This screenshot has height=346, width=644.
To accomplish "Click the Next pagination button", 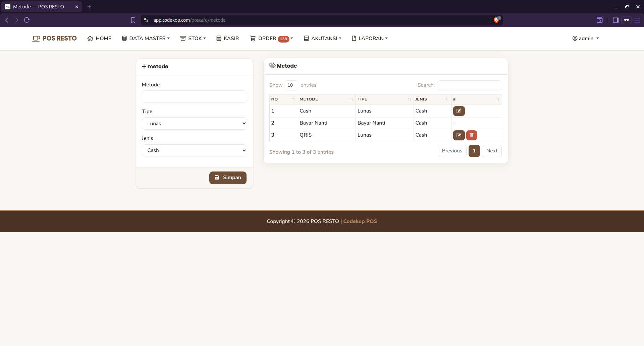I will pyautogui.click(x=492, y=151).
